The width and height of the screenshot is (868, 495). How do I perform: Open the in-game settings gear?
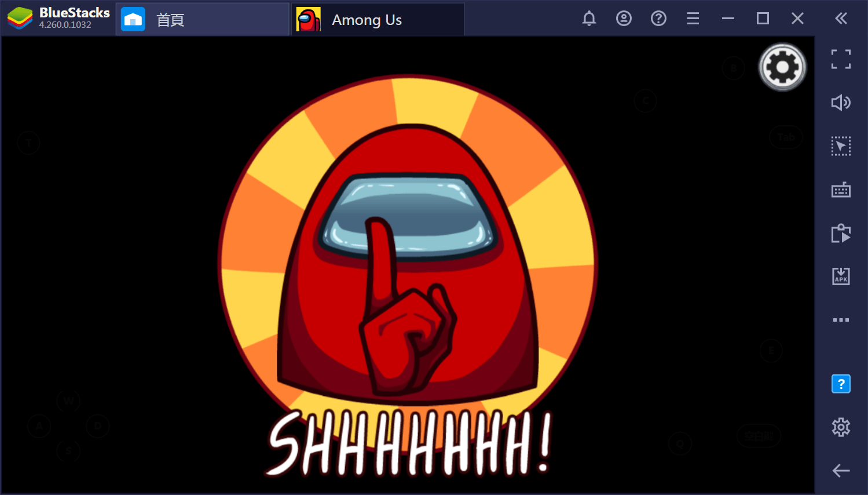[x=782, y=67]
